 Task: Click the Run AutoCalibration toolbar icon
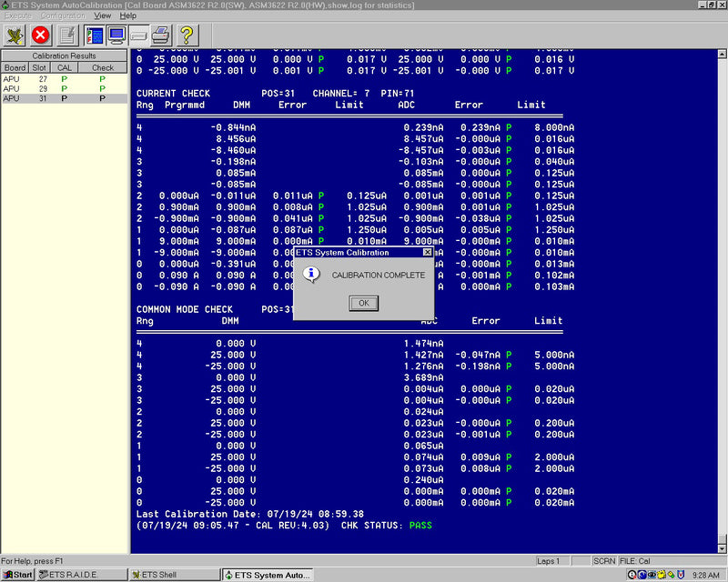click(x=13, y=35)
